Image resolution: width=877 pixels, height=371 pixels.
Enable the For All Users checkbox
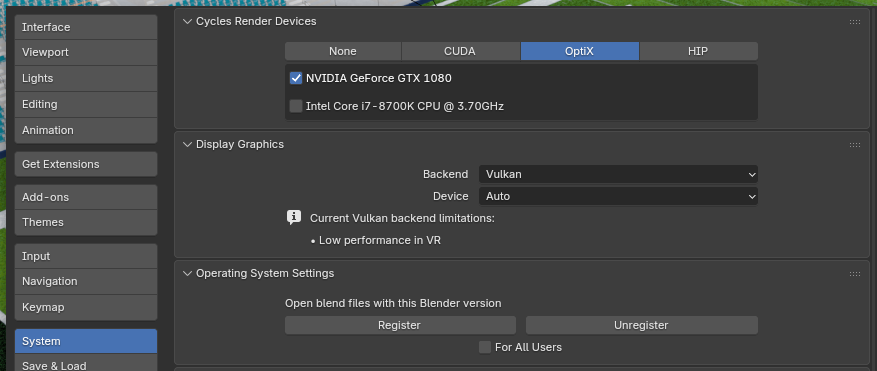click(x=485, y=347)
